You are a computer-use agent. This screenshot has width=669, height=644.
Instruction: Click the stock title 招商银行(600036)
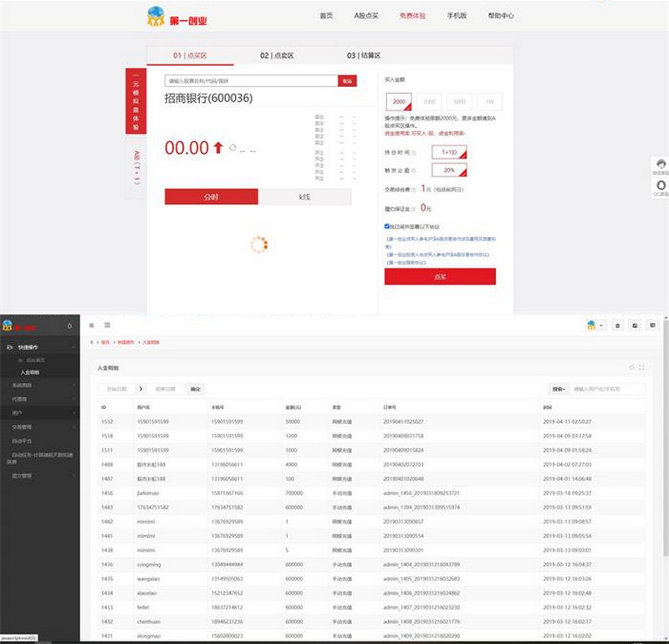click(x=208, y=98)
